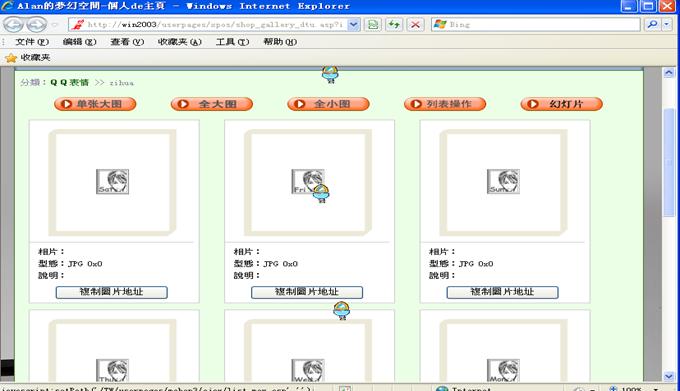The height and width of the screenshot is (391, 680).
Task: Click 複制圖片地址 under the Fri image
Action: [307, 292]
